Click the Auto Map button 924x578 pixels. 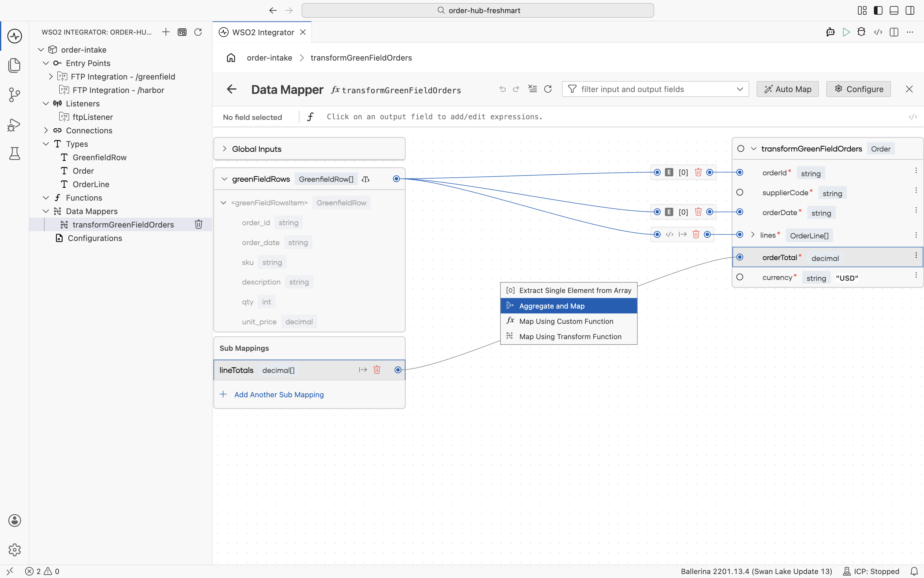[x=787, y=89]
